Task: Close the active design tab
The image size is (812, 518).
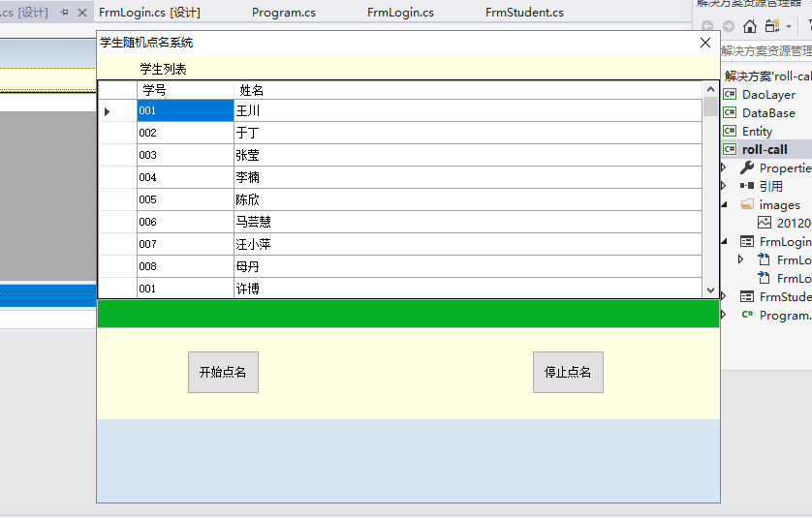Action: (x=81, y=13)
